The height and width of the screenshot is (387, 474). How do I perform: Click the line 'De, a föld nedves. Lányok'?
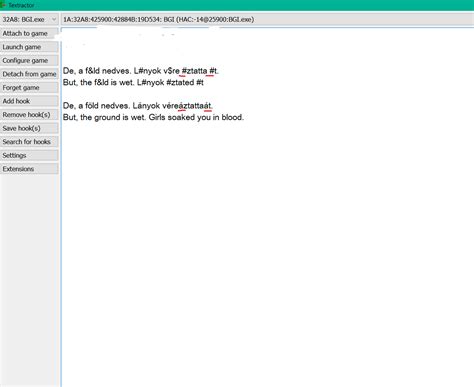pyautogui.click(x=137, y=106)
